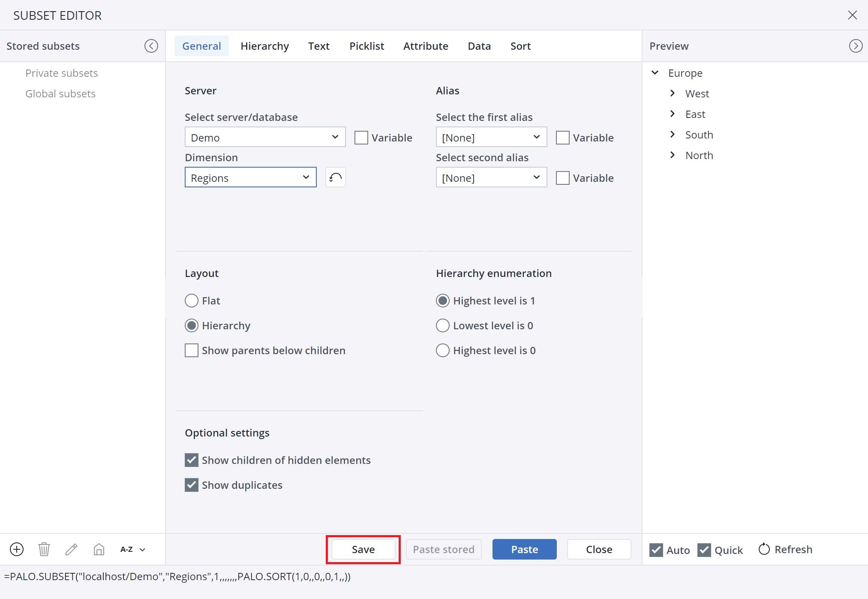The height and width of the screenshot is (599, 868).
Task: Uncheck Show duplicates checkbox
Action: (x=192, y=485)
